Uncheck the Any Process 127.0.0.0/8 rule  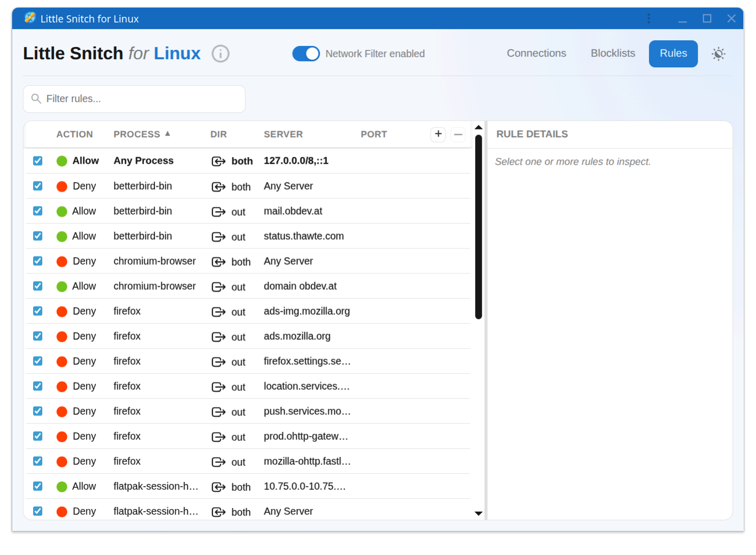tap(38, 161)
